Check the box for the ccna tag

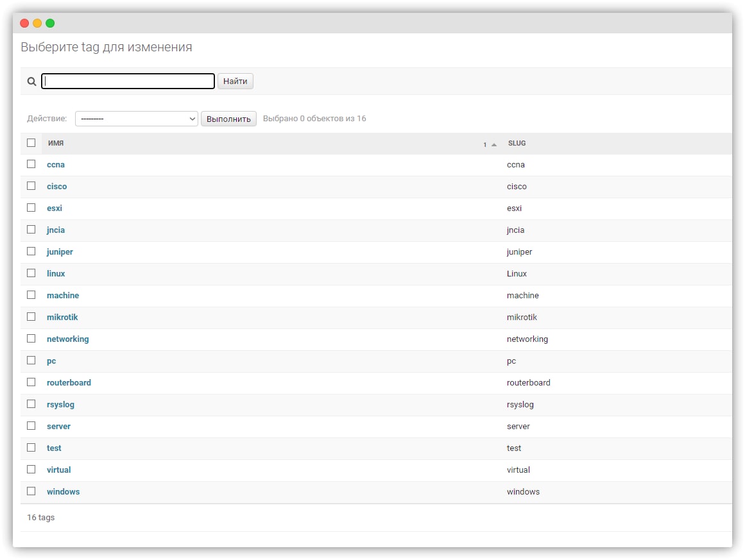click(31, 164)
